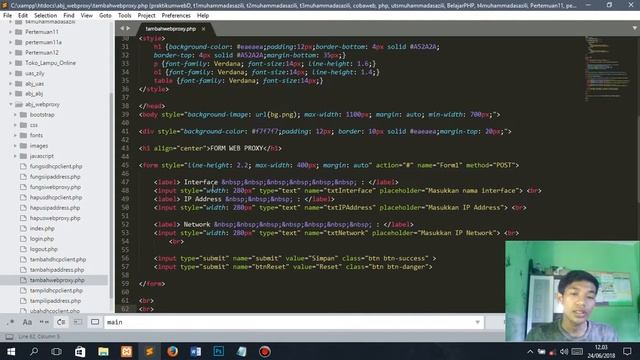Click the fonts folder icon
This screenshot has width=640, height=360.
[x=23, y=135]
